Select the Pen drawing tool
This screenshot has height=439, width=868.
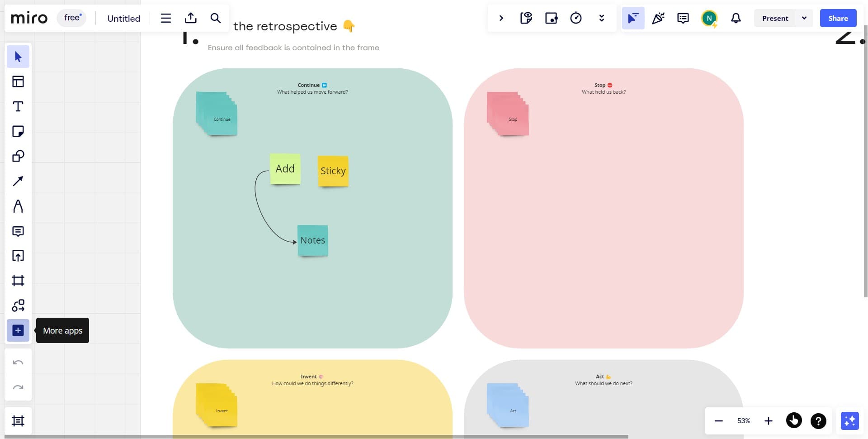pos(18,206)
